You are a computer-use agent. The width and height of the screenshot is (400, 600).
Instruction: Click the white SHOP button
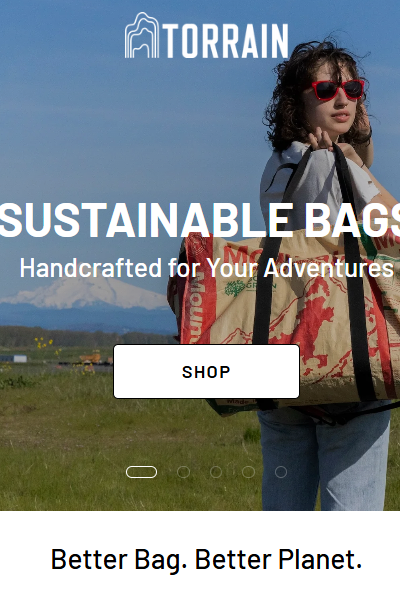pos(206,372)
